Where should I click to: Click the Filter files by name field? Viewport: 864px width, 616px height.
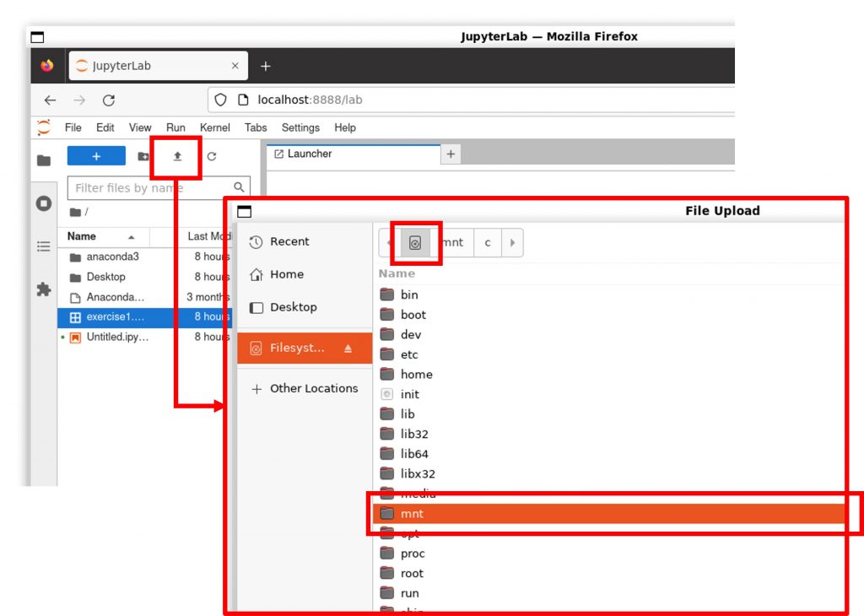point(152,188)
